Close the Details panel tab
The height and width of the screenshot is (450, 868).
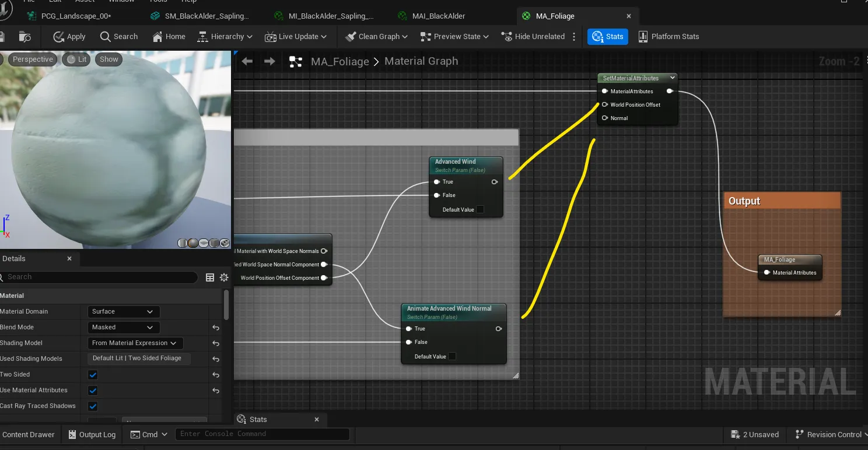point(69,259)
